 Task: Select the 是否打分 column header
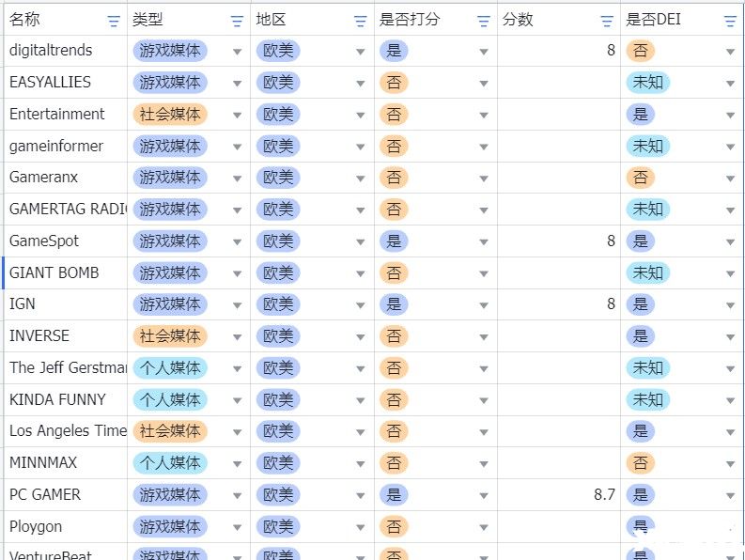tap(436, 20)
